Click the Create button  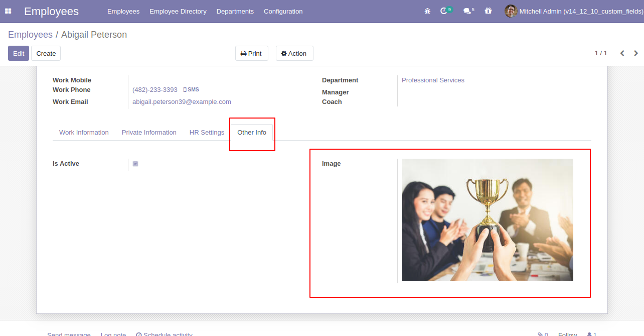(46, 53)
